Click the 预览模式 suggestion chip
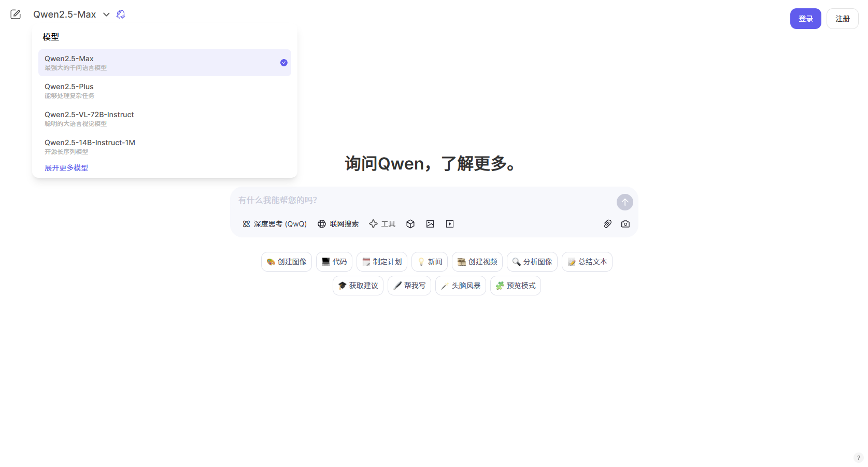The width and height of the screenshot is (868, 467). pyautogui.click(x=516, y=286)
